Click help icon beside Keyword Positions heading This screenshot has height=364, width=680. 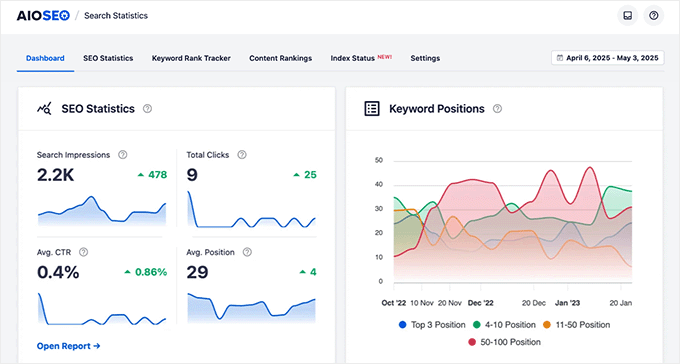pos(497,108)
